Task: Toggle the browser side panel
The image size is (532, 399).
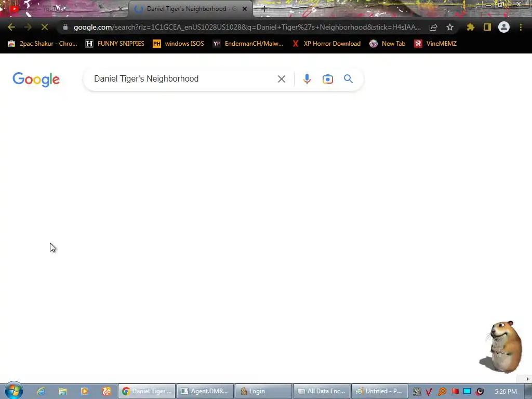Action: [487, 27]
